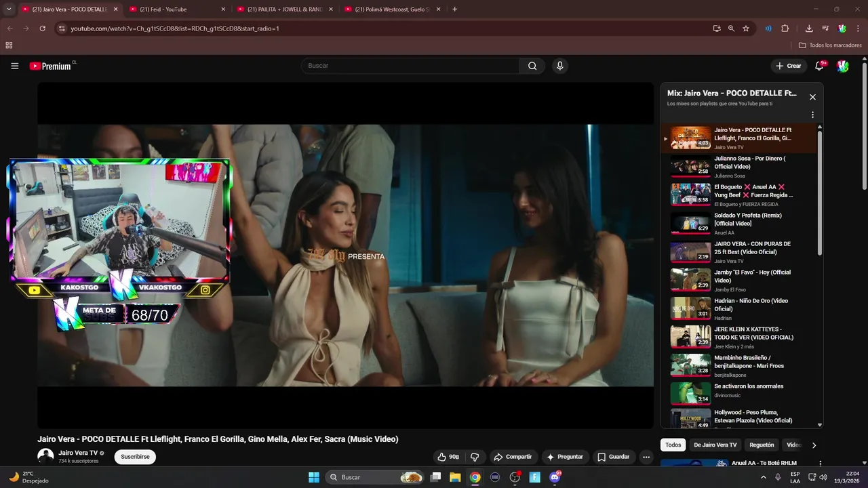
Task: Open the YouTube guide hamburger menu
Action: 14,66
